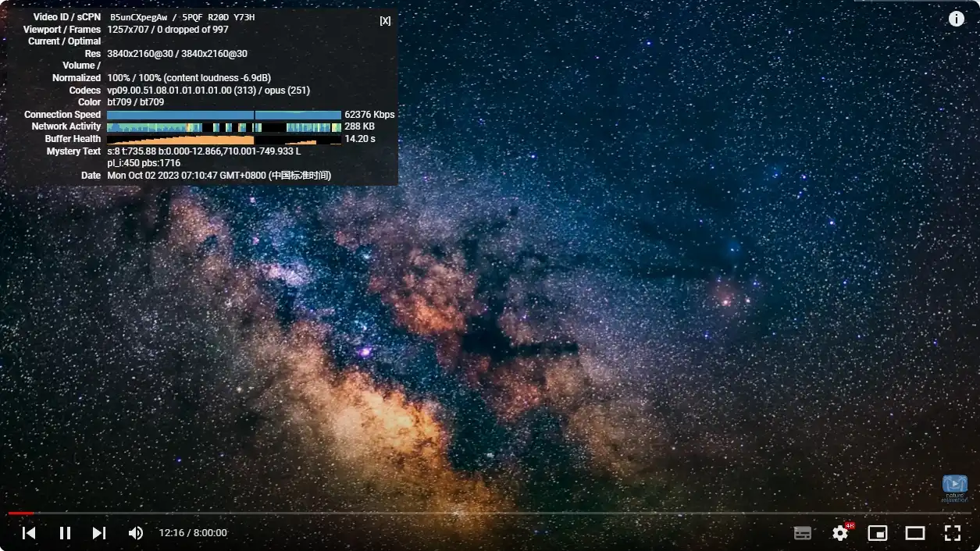Click the Video ID B5unCXpegAw value
980x551 pixels.
(139, 17)
